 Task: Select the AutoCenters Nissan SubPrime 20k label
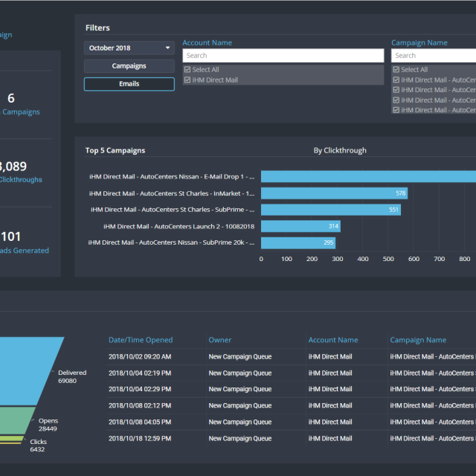point(171,242)
